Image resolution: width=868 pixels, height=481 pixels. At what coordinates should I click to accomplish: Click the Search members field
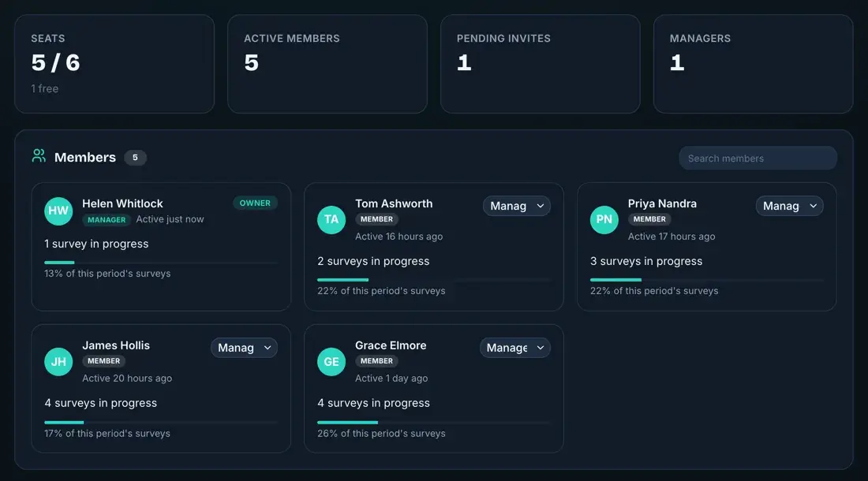pyautogui.click(x=758, y=158)
